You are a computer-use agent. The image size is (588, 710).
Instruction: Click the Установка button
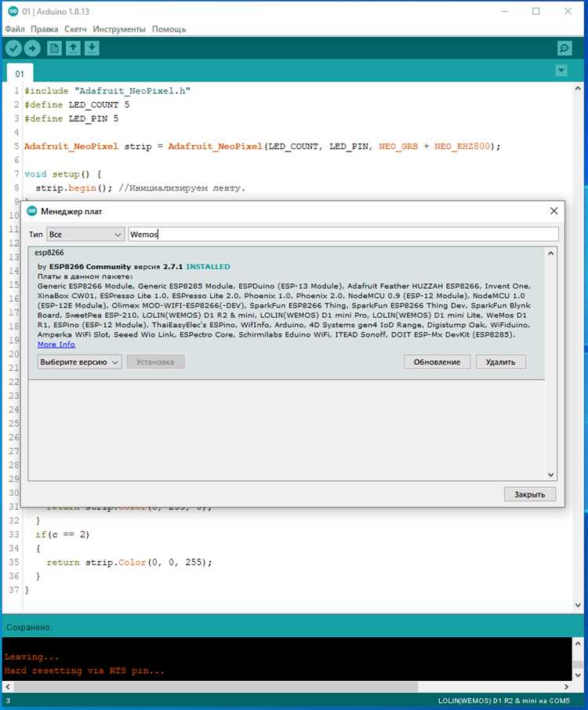coord(155,362)
